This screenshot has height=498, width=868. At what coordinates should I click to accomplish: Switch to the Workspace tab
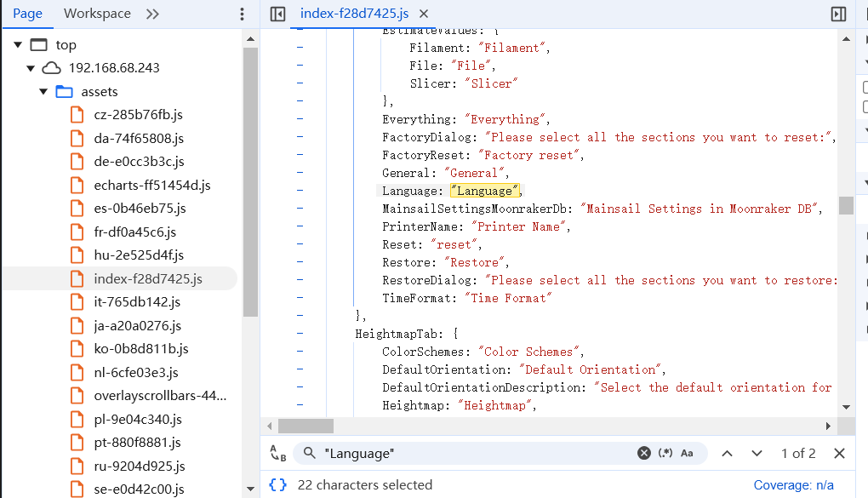click(x=97, y=14)
